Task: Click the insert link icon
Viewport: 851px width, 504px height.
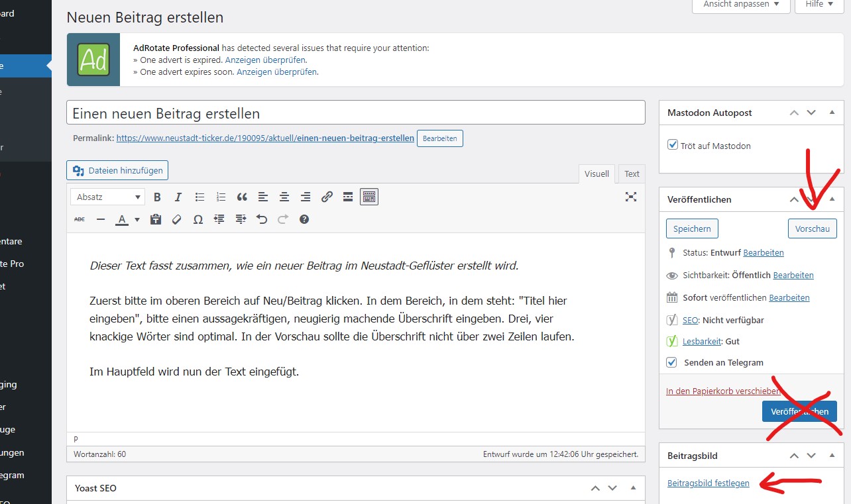Action: [x=327, y=197]
